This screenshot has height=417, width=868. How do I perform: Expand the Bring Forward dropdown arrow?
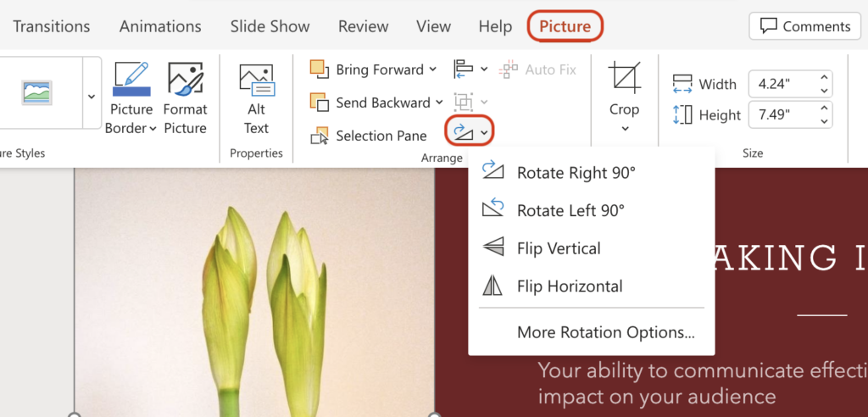433,69
